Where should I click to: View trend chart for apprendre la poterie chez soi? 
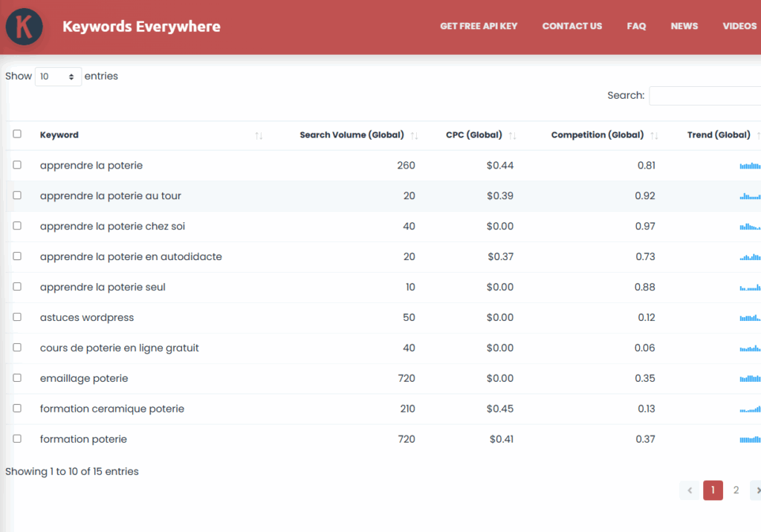(750, 227)
